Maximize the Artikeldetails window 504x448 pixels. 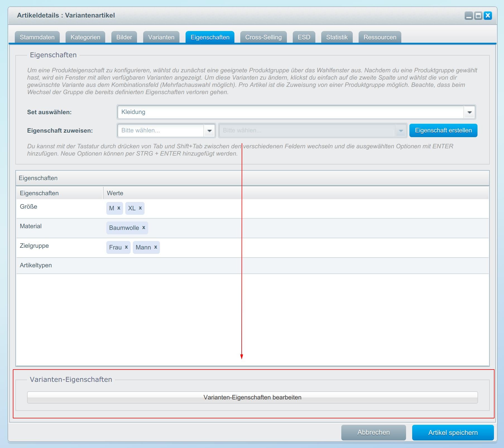(478, 16)
